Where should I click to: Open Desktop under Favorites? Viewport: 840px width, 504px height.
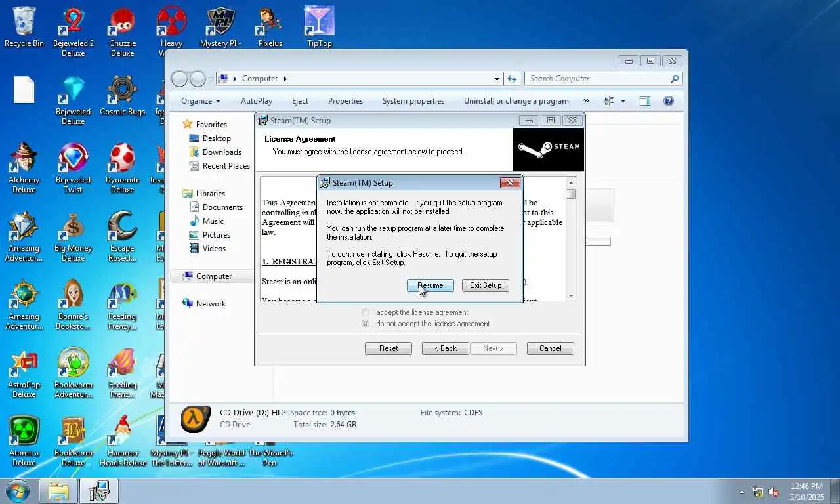point(210,138)
